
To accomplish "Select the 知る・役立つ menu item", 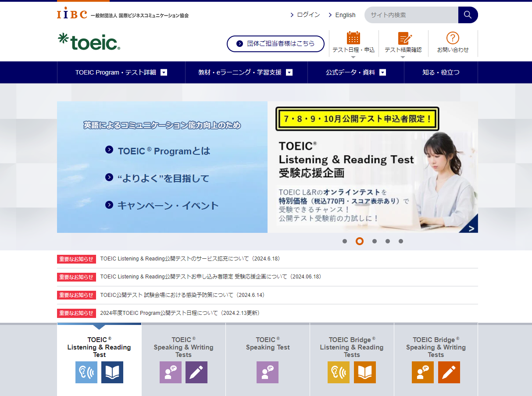I will tap(440, 72).
